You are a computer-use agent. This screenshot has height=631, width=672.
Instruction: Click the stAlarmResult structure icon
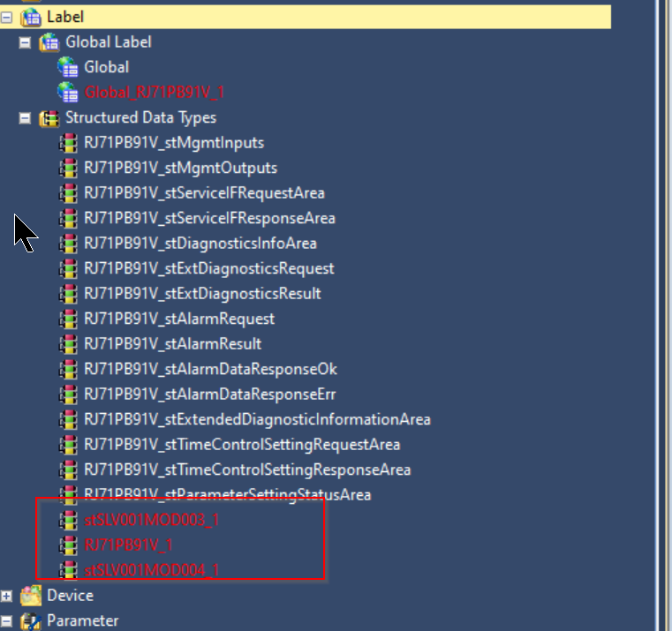[x=68, y=344]
